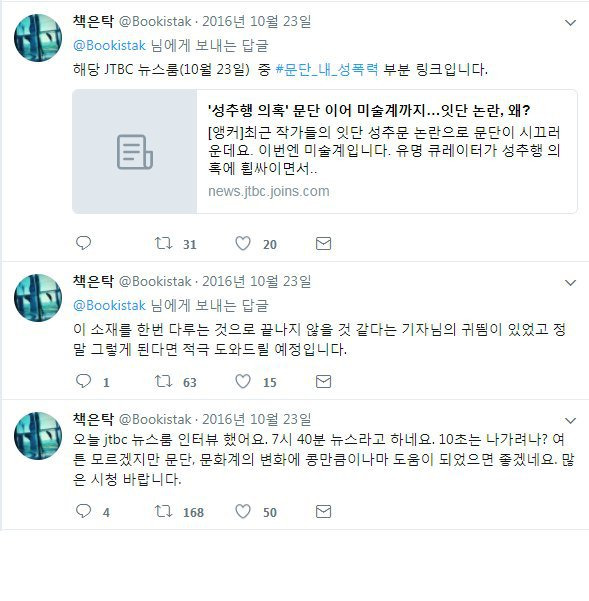589x601 pixels.
Task: Open the first tweet's date 2016년 10월 23일
Action: point(256,21)
